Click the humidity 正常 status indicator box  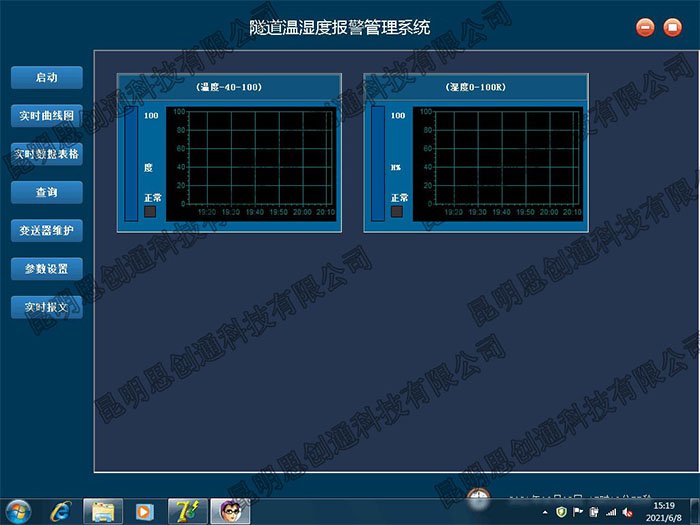click(x=397, y=211)
